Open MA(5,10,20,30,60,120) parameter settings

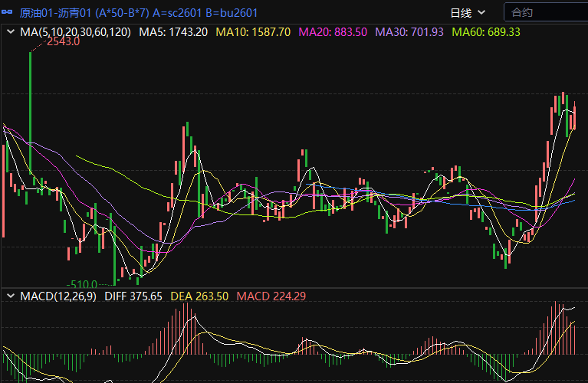(x=75, y=32)
